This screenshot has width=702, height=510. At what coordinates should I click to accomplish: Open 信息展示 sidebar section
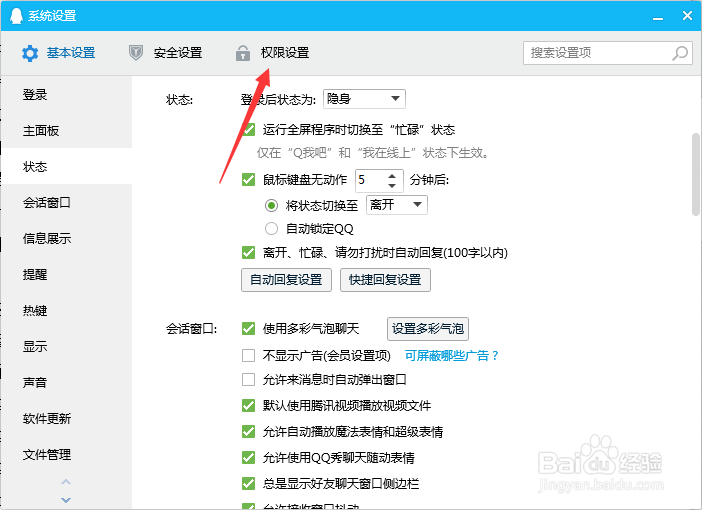coord(66,238)
